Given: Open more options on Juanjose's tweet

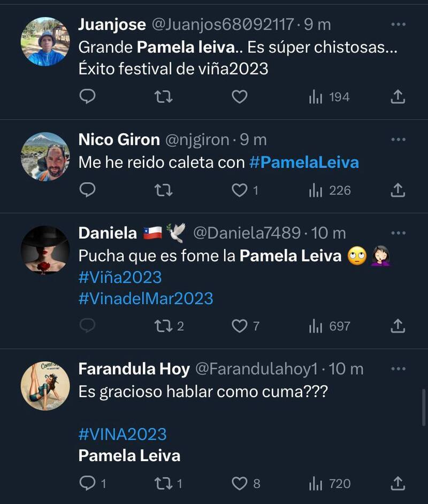Looking at the screenshot, I should point(399,25).
